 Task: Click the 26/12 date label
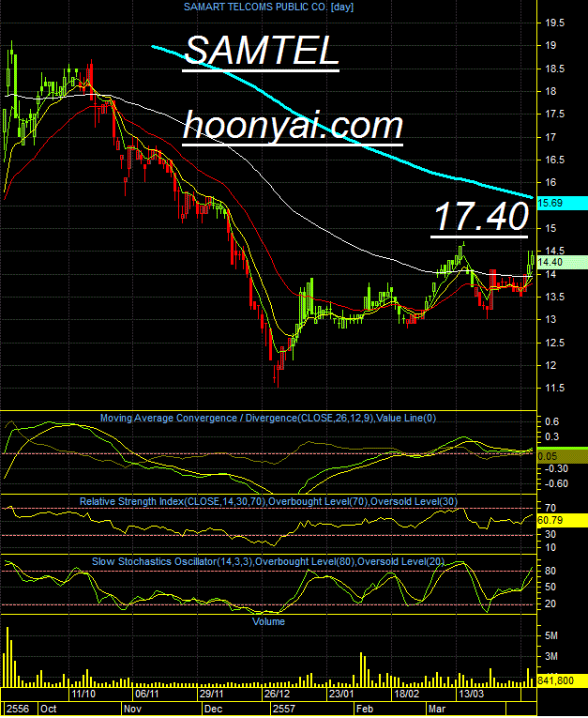(277, 694)
